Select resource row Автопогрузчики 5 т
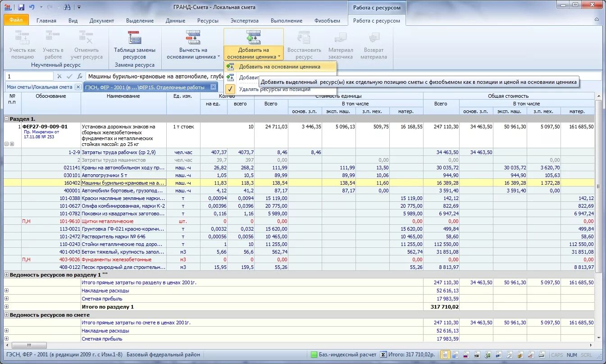Viewport: 606px width, 364px height. click(x=299, y=175)
